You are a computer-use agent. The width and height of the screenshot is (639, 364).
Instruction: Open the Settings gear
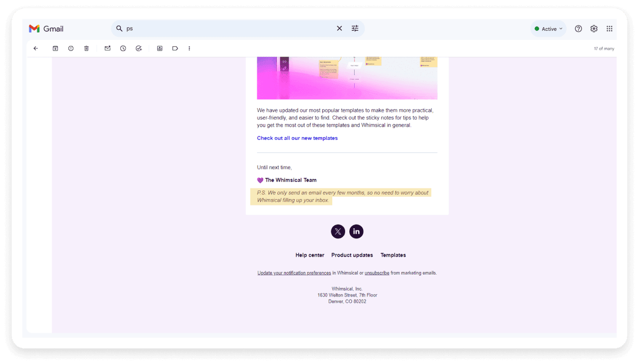point(594,29)
